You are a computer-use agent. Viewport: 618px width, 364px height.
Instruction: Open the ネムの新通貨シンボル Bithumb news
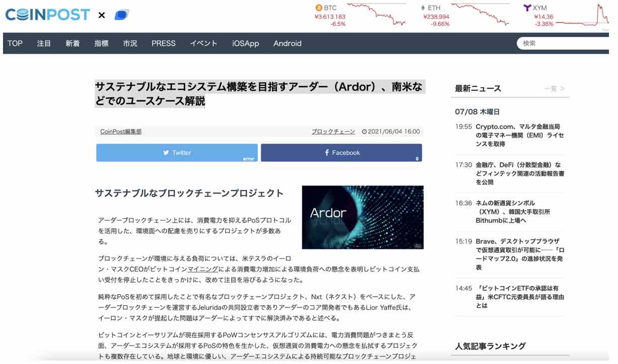pyautogui.click(x=513, y=212)
